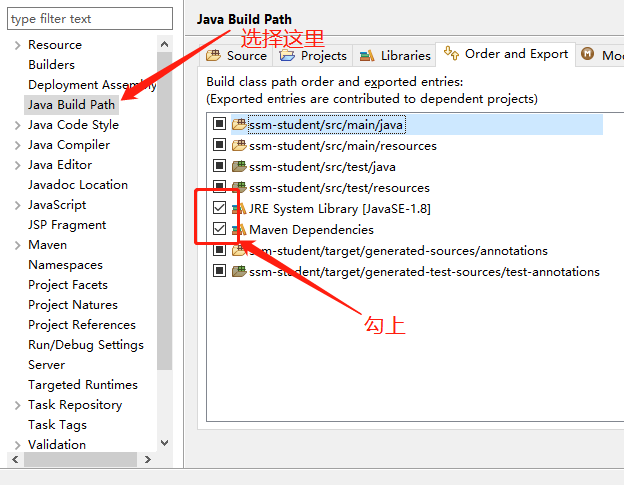This screenshot has width=624, height=485.
Task: Click the Projects tab folder icon
Action: [x=287, y=55]
